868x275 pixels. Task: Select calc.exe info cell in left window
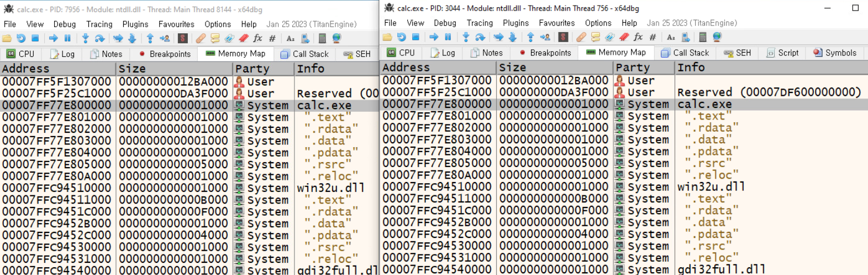[x=324, y=105]
